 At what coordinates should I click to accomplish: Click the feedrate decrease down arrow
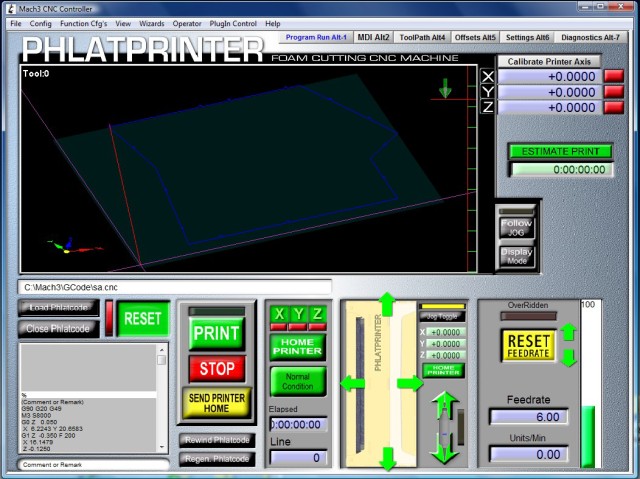point(568,357)
